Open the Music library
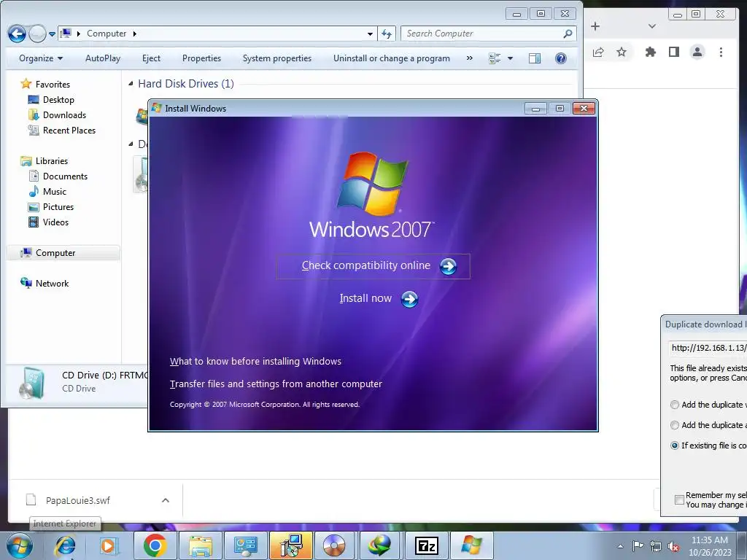747x560 pixels. [54, 192]
